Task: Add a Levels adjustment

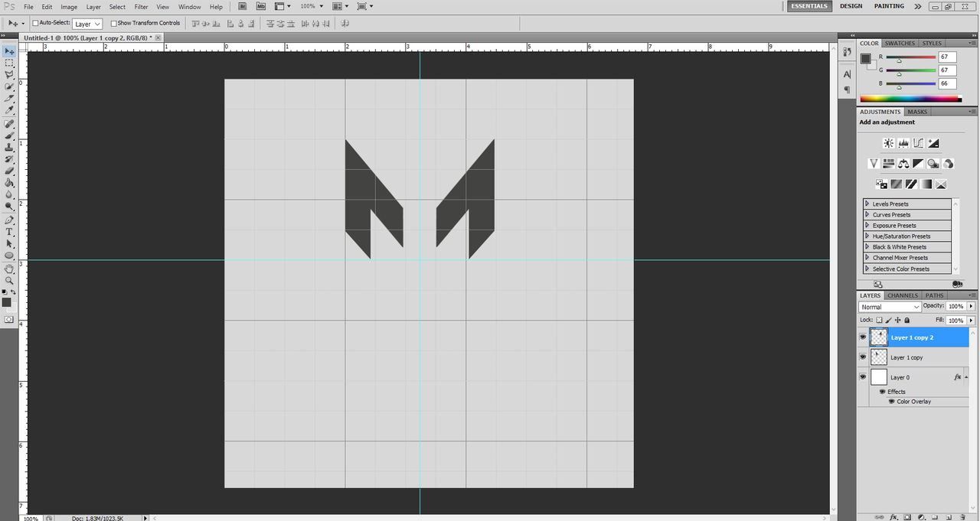Action: click(x=903, y=143)
